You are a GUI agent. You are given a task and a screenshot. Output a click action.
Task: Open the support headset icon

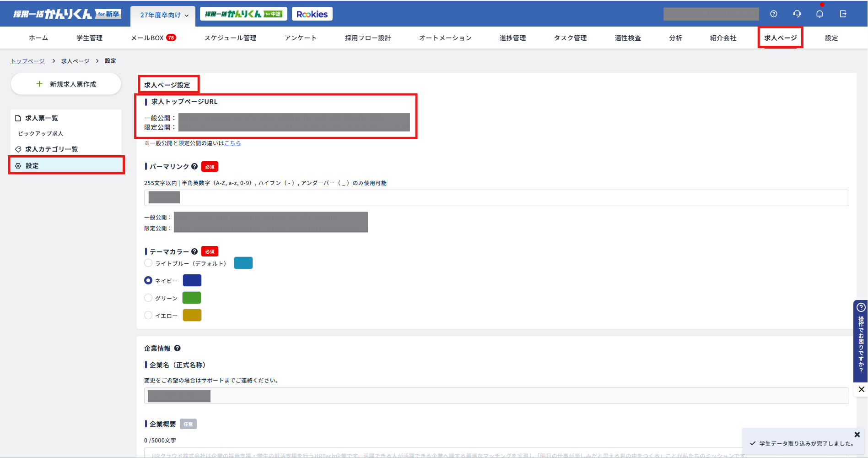coord(797,14)
